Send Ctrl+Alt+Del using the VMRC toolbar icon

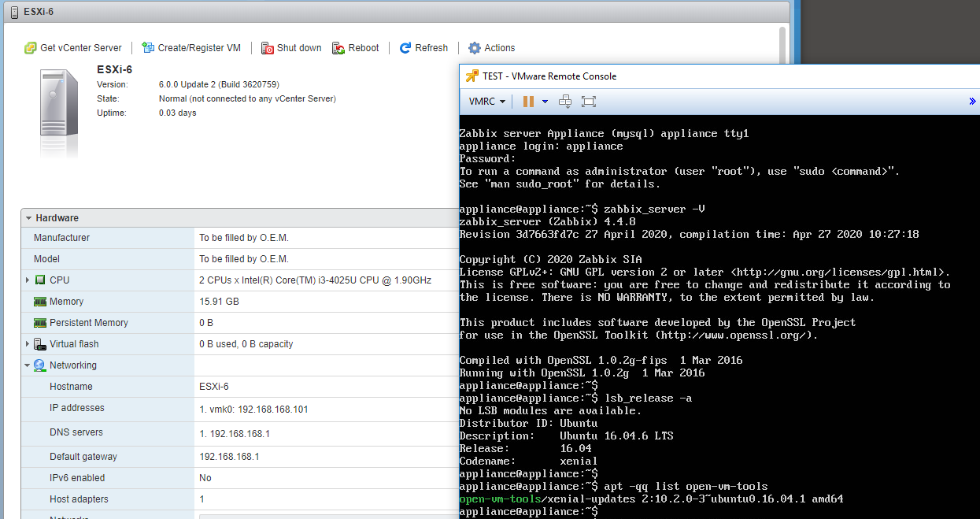point(564,102)
